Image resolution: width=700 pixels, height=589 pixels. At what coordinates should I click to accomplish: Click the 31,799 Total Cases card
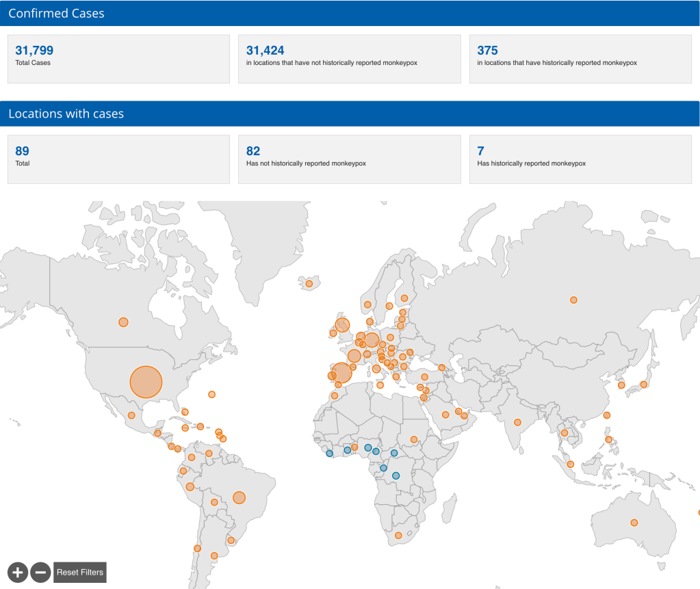coord(118,59)
